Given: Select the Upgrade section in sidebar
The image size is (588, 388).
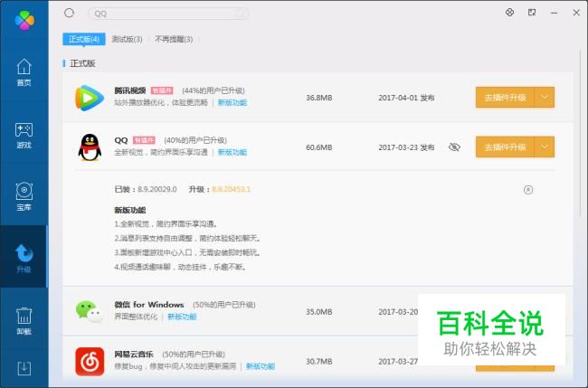Looking at the screenshot, I should click(x=24, y=258).
